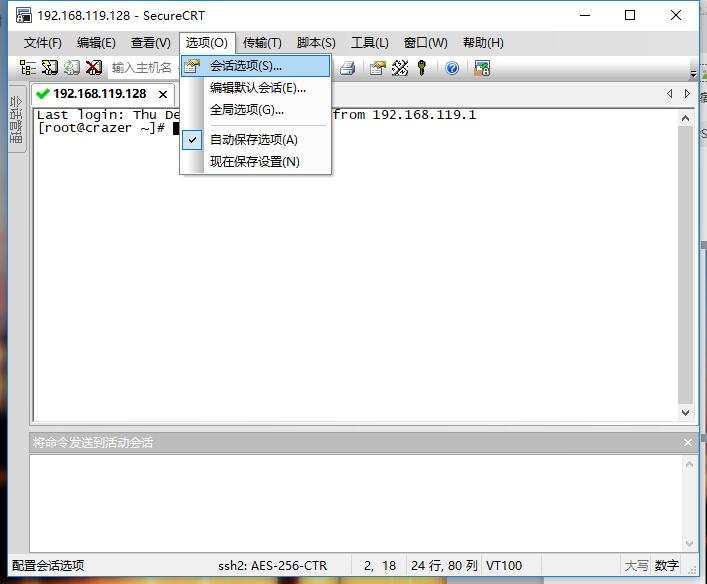Image resolution: width=707 pixels, height=584 pixels.
Task: Click the command window scroll down arrow
Action: point(689,543)
